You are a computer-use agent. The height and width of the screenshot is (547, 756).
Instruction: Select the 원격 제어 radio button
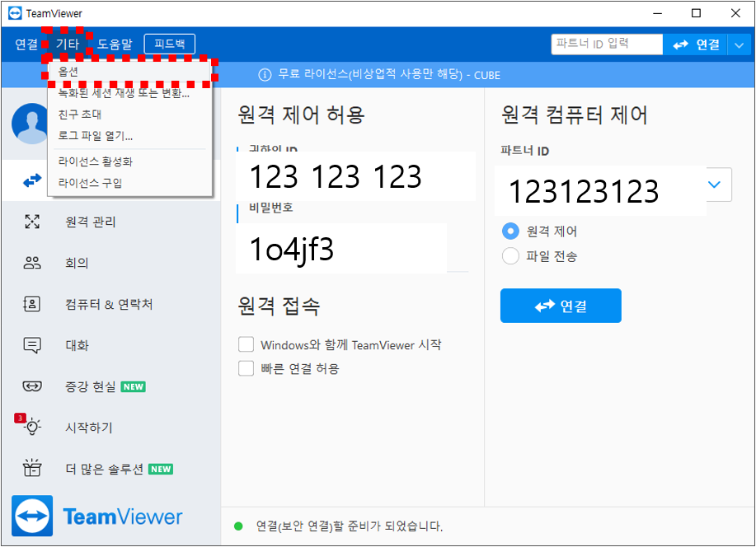[510, 231]
